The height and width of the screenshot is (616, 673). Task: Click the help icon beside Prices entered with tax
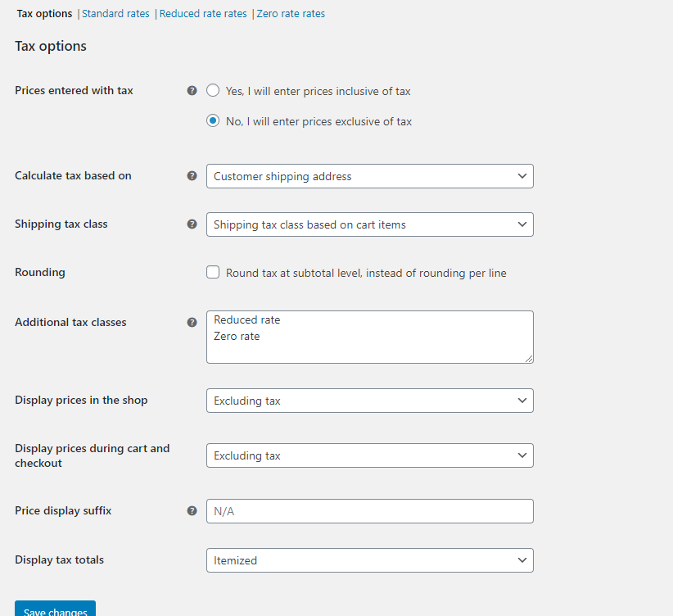pos(192,90)
